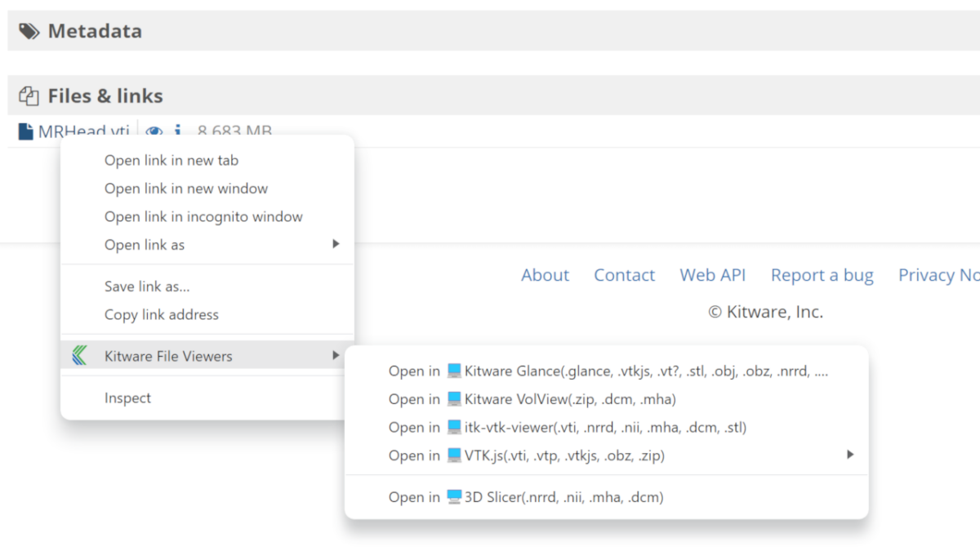Open the info icon next to MRHead.vti
The height and width of the screenshot is (551, 980).
click(x=178, y=131)
